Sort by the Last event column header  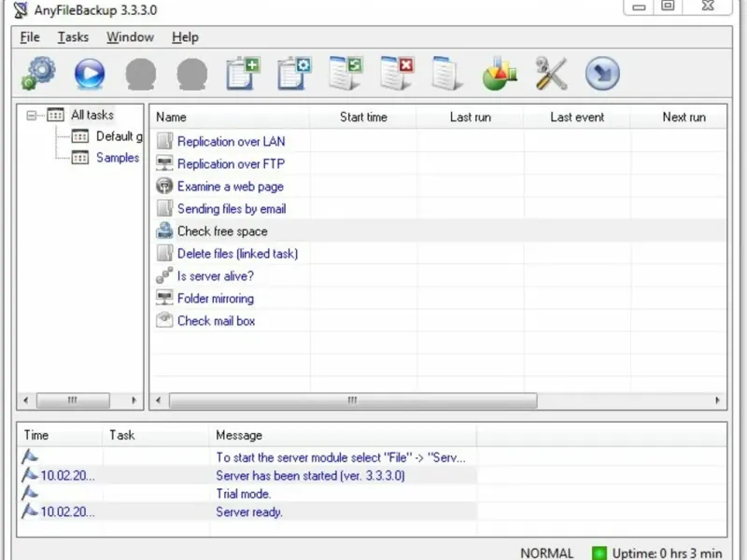click(x=577, y=118)
